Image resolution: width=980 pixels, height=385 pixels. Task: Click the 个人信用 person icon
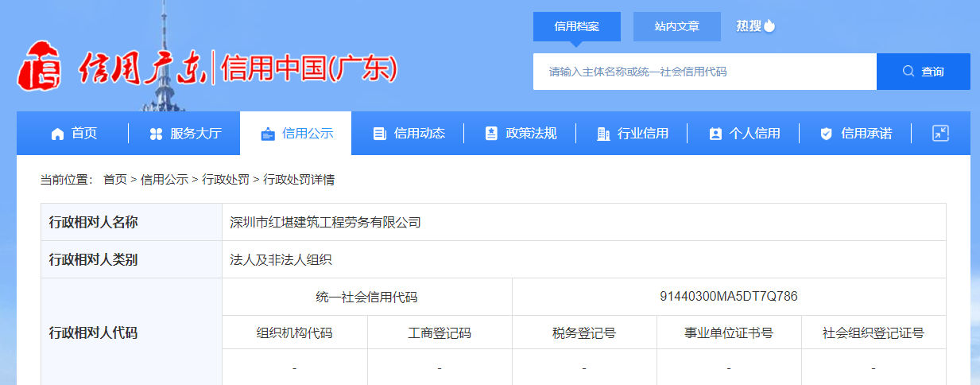(x=715, y=134)
